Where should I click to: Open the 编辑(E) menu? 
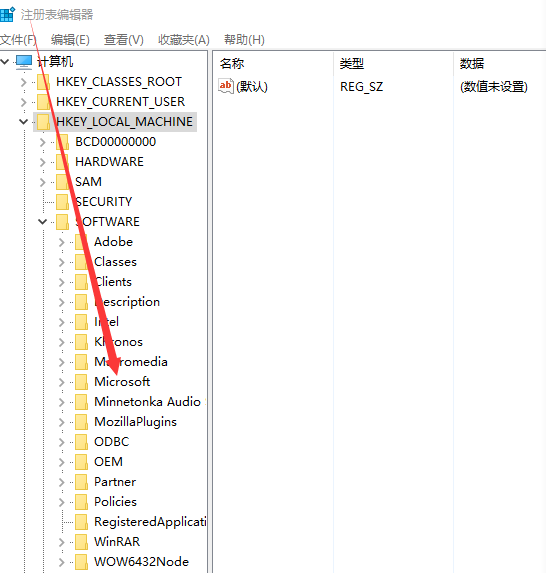coord(70,39)
